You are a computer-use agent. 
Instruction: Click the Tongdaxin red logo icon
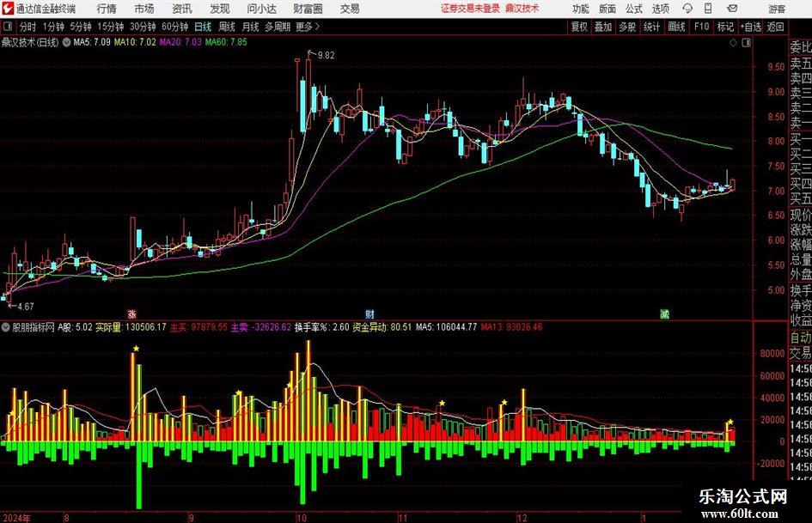pos(8,9)
